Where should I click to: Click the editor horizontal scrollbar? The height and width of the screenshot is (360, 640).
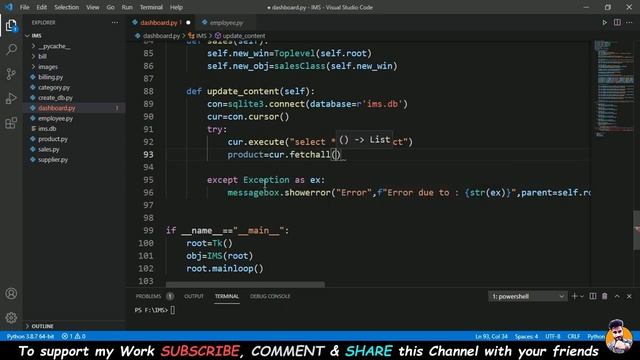point(245,284)
